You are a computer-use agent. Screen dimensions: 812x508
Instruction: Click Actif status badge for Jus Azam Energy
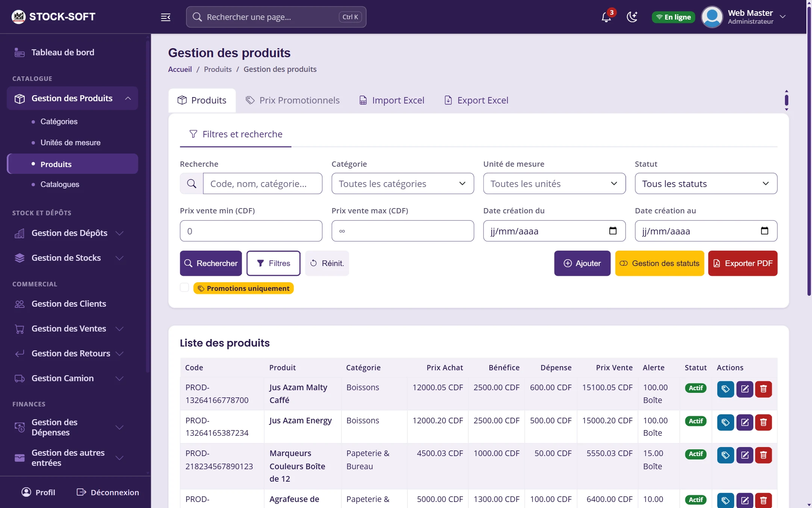coord(695,421)
